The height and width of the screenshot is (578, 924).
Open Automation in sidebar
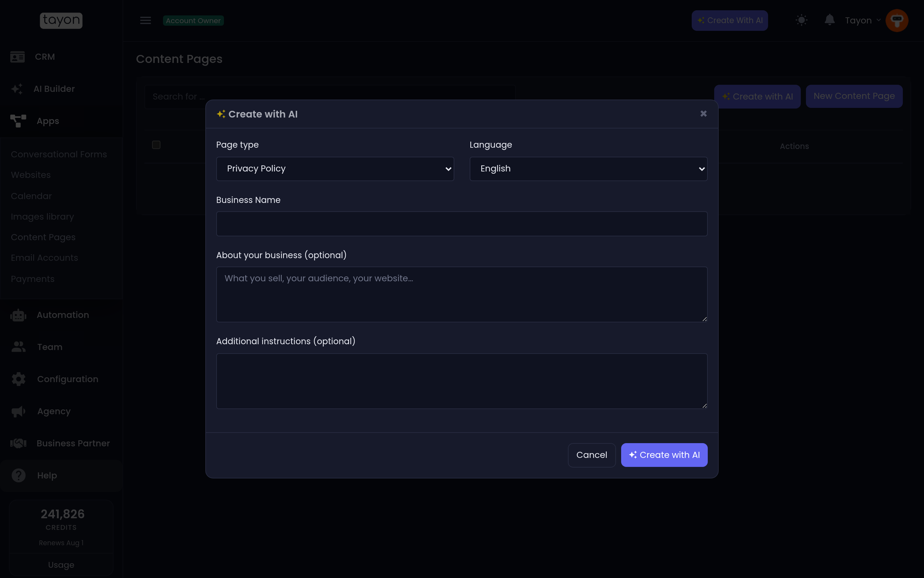pyautogui.click(x=61, y=315)
